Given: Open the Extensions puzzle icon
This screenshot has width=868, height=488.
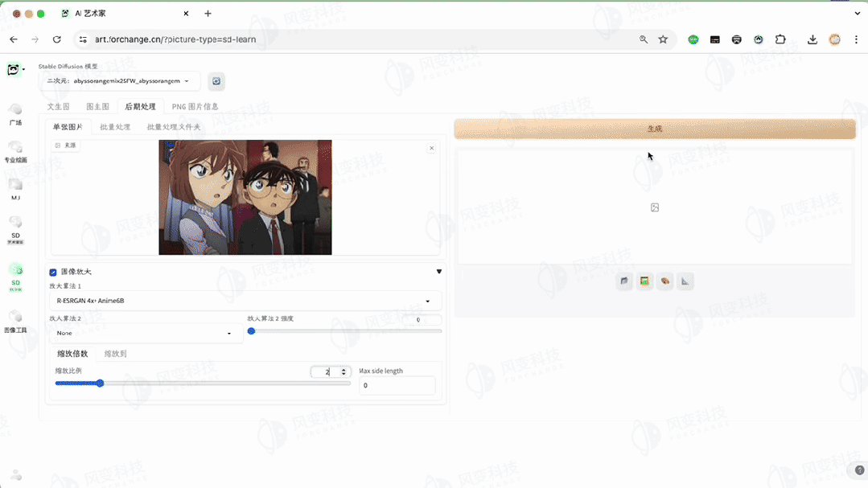Looking at the screenshot, I should click(780, 39).
